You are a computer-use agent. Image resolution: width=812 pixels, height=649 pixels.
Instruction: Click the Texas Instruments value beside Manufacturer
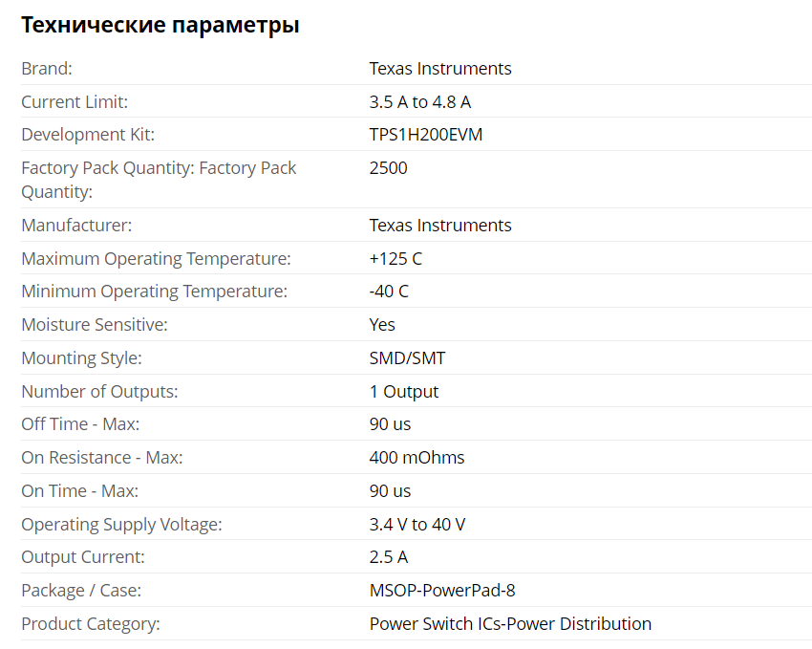439,226
